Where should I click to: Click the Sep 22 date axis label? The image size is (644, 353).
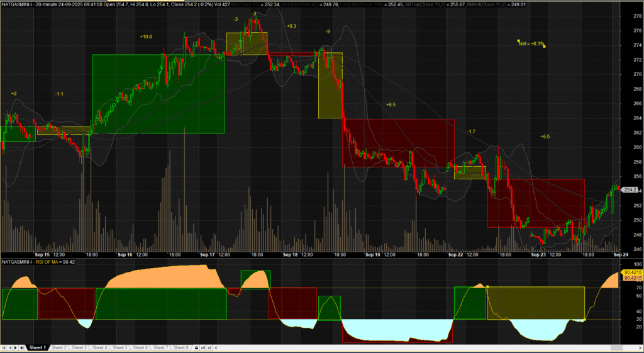pyautogui.click(x=455, y=255)
